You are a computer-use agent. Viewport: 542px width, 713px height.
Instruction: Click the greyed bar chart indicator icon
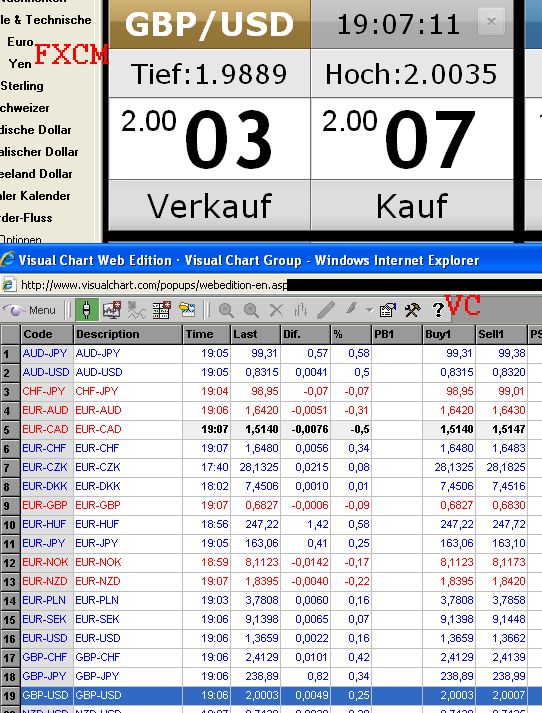(301, 310)
